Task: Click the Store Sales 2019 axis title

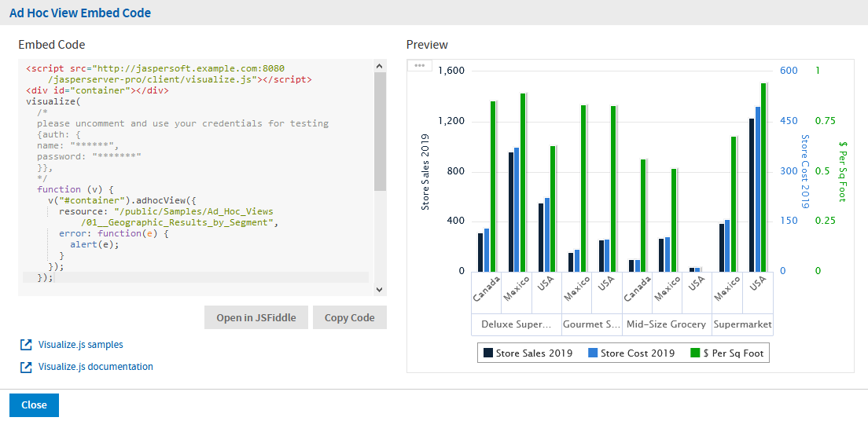Action: (x=425, y=172)
